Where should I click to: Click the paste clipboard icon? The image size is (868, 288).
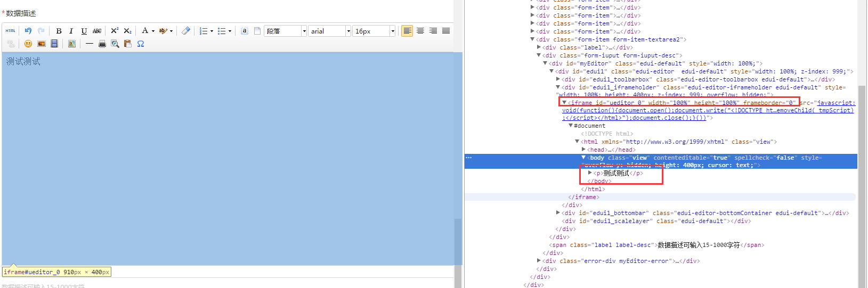[128, 44]
